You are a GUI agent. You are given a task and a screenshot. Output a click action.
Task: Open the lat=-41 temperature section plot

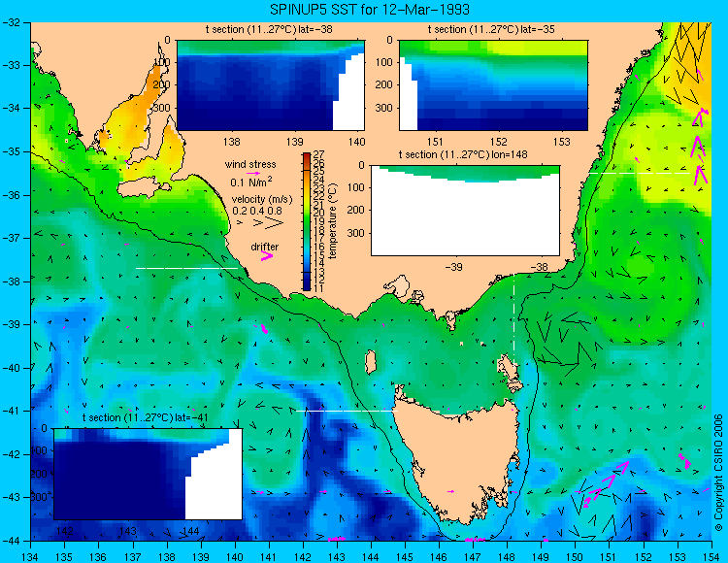coord(149,474)
